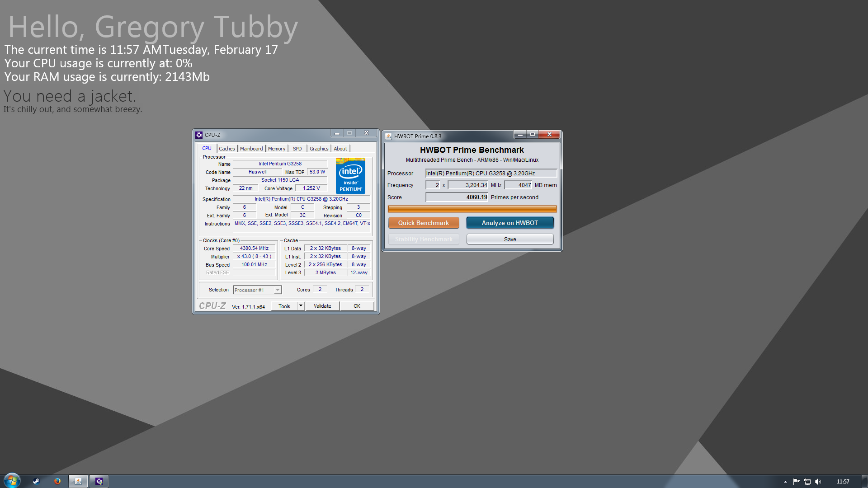The height and width of the screenshot is (488, 868).
Task: Click the HWBOT Prime Java title icon
Action: (x=388, y=136)
